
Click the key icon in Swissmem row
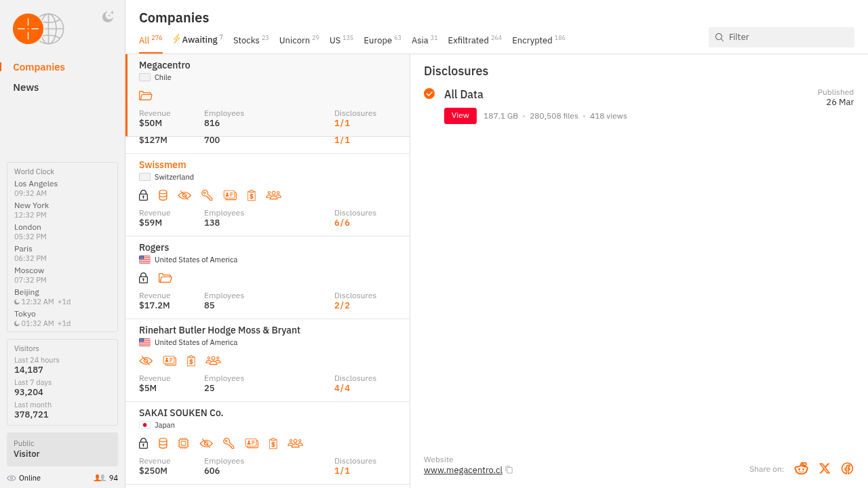tap(207, 195)
